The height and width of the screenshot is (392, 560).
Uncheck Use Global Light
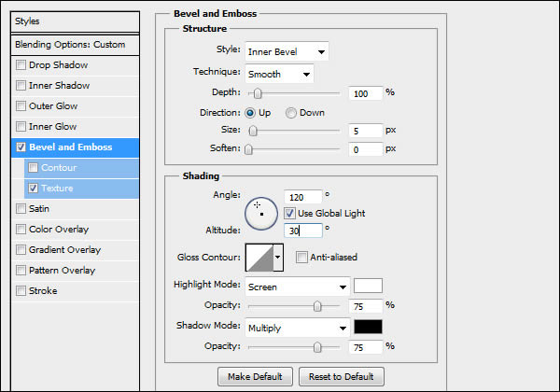pos(288,213)
